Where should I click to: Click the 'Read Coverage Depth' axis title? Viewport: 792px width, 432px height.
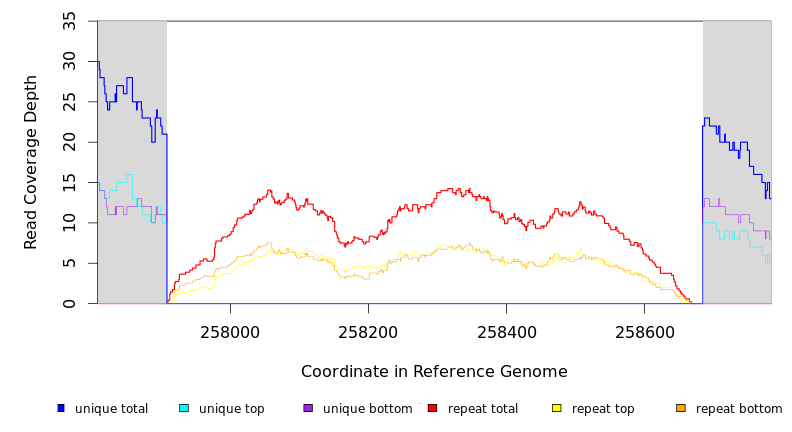[32, 162]
